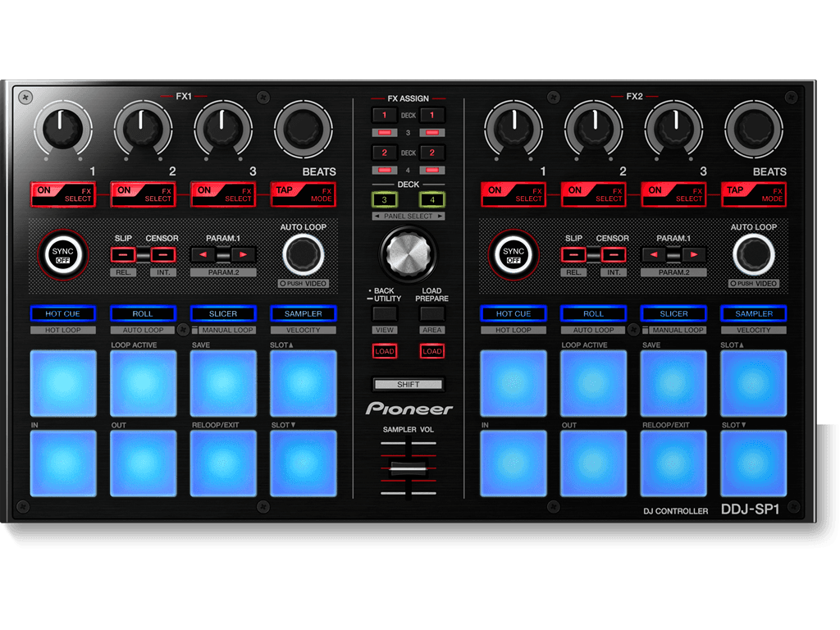This screenshot has height=630, width=840.
Task: Hit left deck loop OUT pad
Action: pos(143,463)
